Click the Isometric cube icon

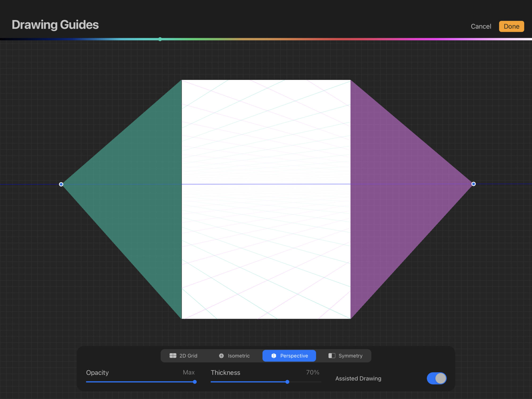(221, 356)
